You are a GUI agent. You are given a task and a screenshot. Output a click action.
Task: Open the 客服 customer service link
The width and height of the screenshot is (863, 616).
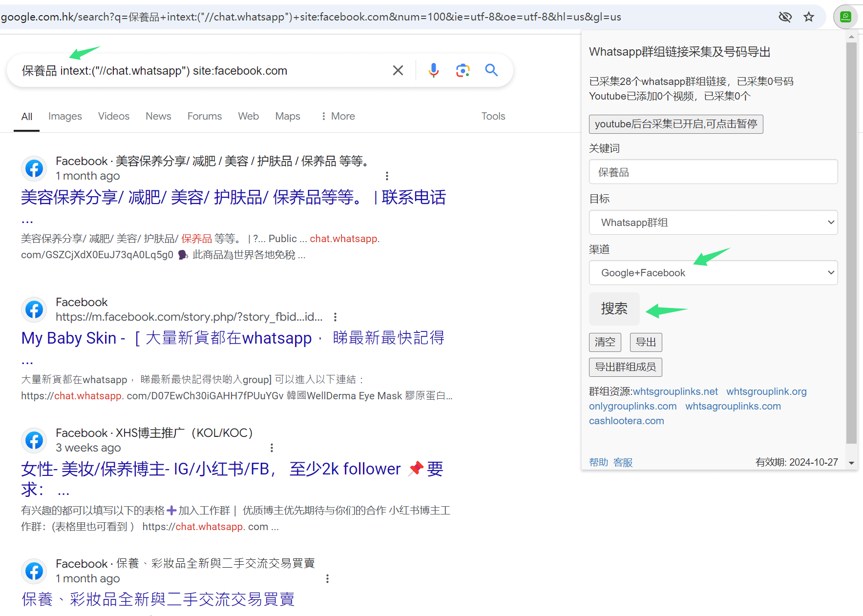click(623, 462)
